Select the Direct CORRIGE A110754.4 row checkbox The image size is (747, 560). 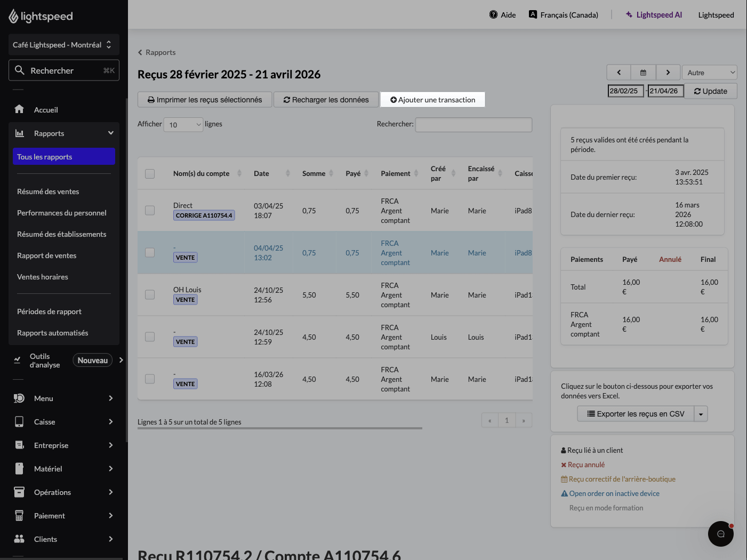click(x=150, y=211)
